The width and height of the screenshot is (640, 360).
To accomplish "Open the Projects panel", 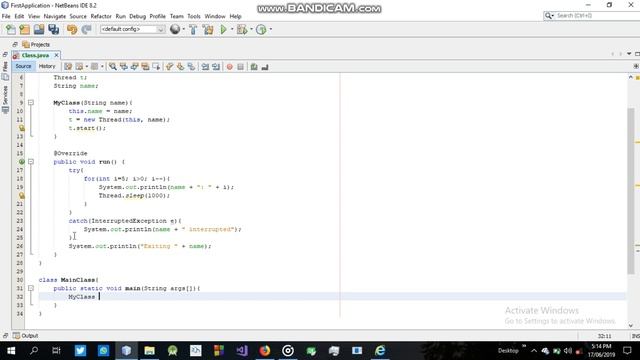I will tap(36, 44).
